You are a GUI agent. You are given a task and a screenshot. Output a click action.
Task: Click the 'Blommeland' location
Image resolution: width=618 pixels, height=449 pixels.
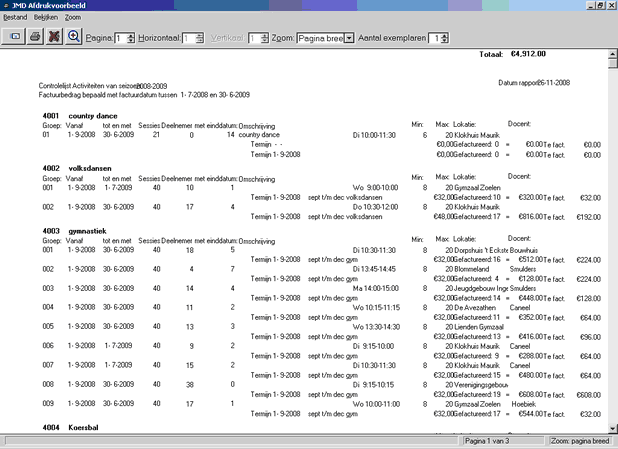pyautogui.click(x=472, y=269)
